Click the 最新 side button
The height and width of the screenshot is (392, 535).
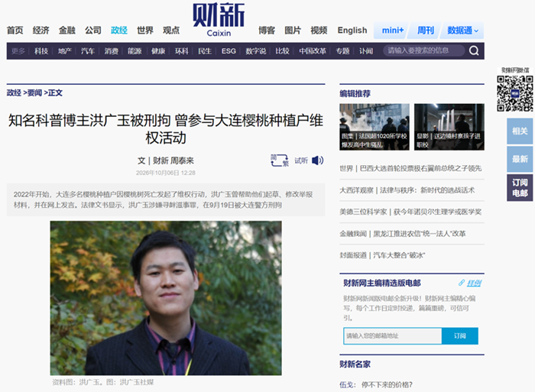520,159
